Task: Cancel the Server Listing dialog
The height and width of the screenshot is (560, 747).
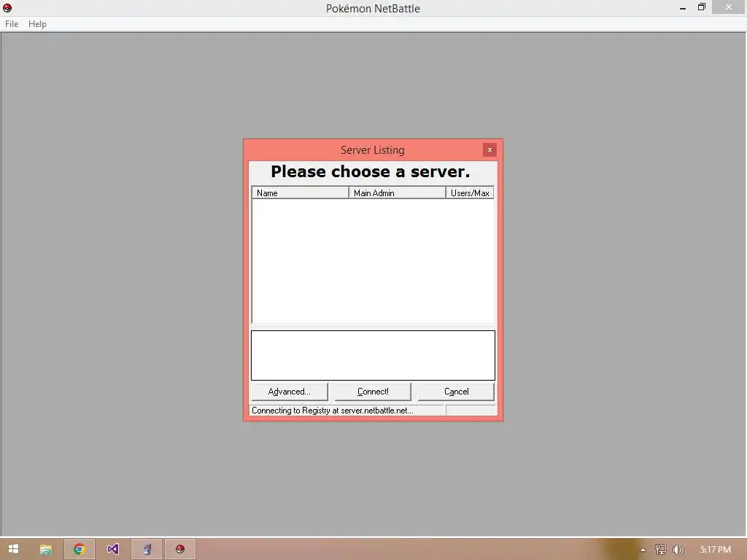Action: [456, 392]
